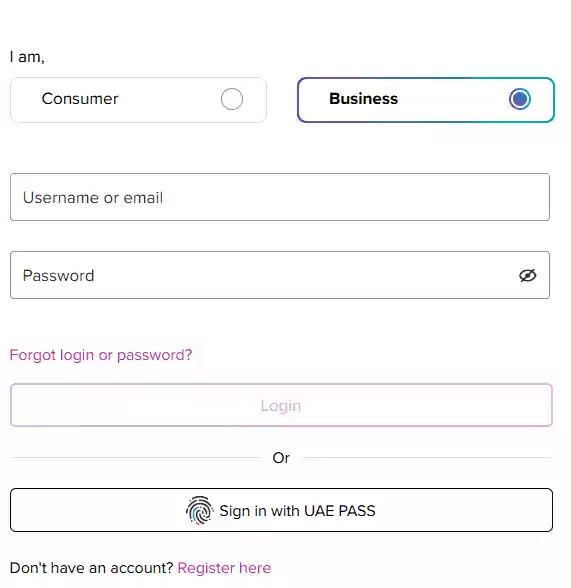Open the Register here link
This screenshot has height=588, width=571.
point(224,568)
